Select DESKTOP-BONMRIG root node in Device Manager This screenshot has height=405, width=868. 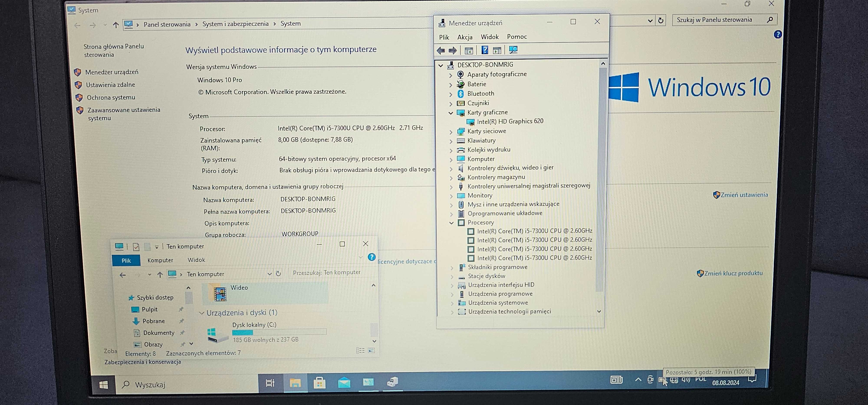485,65
